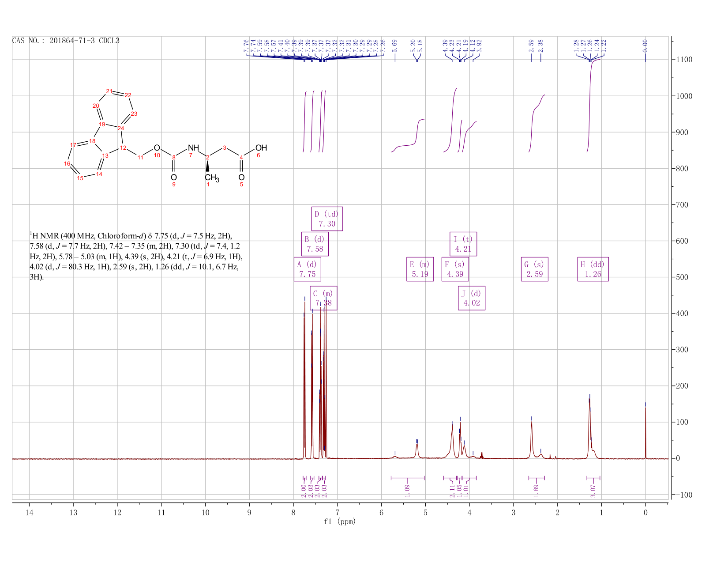
Task: Click the methyl peak at 1.26 ppm
Action: (x=589, y=428)
